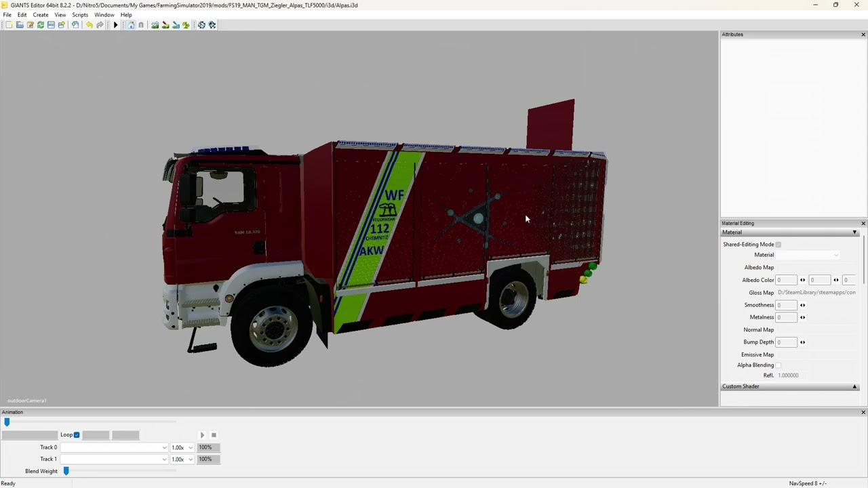Screen dimensions: 868x488
Task: Click the first gear-refresh toolbar icon
Action: [201, 25]
